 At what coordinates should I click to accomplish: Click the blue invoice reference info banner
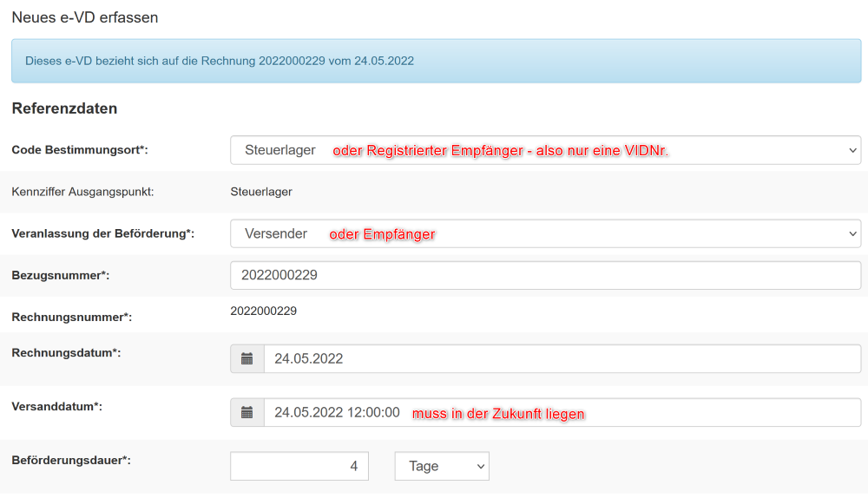point(436,61)
